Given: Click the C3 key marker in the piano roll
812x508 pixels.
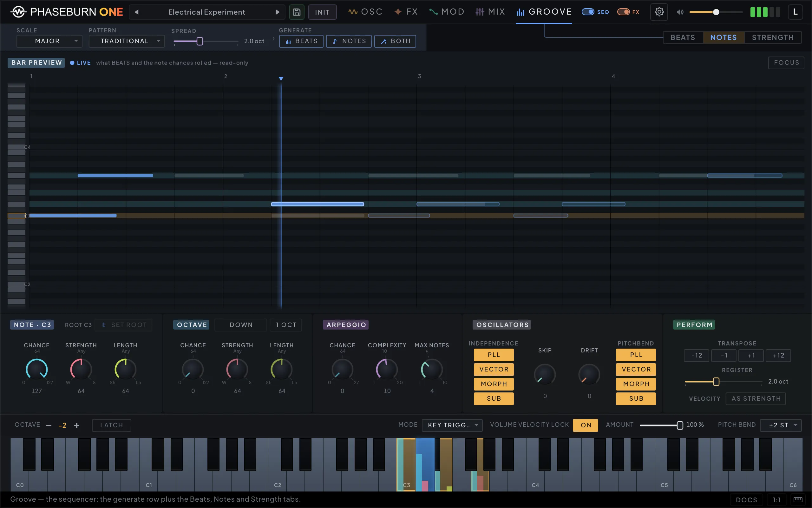Looking at the screenshot, I should [x=16, y=216].
